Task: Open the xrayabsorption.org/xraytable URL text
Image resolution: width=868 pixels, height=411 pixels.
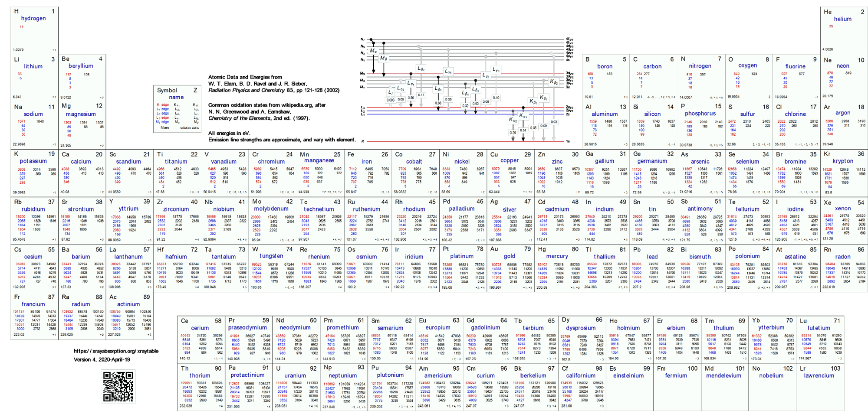Action: click(116, 351)
